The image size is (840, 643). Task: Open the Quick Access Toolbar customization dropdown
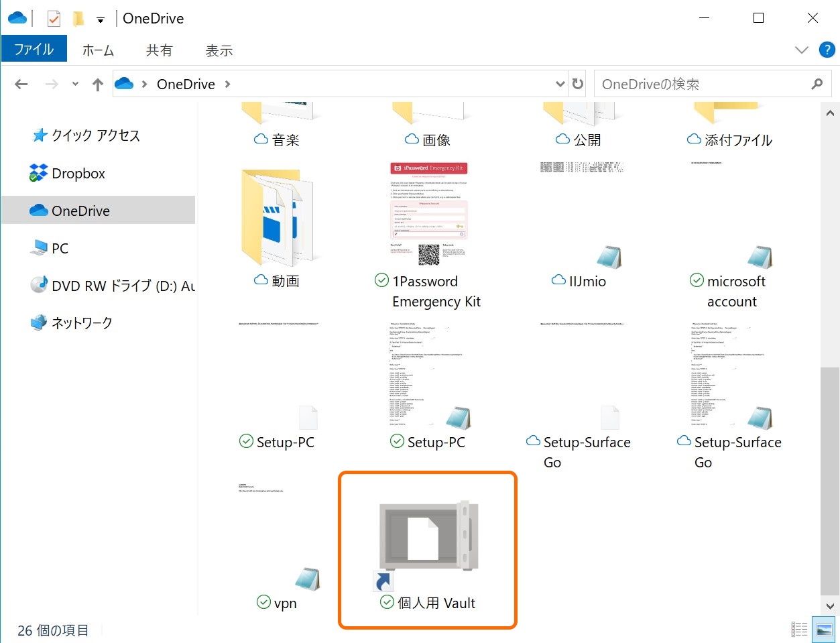[x=101, y=18]
